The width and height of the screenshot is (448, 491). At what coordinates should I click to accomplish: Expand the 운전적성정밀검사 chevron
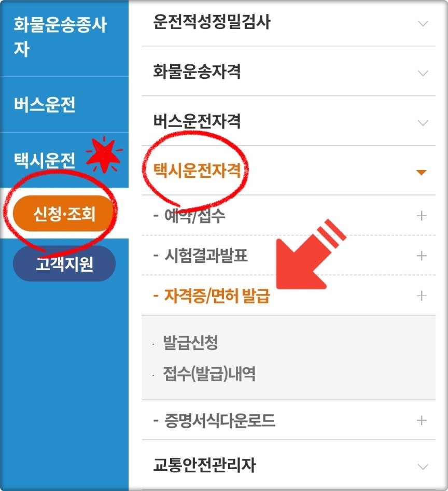pos(423,23)
